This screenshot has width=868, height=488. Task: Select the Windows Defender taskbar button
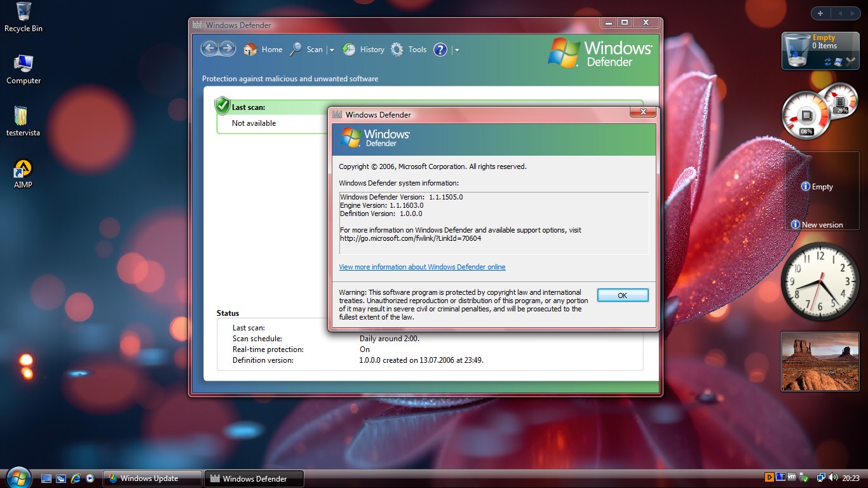[254, 478]
